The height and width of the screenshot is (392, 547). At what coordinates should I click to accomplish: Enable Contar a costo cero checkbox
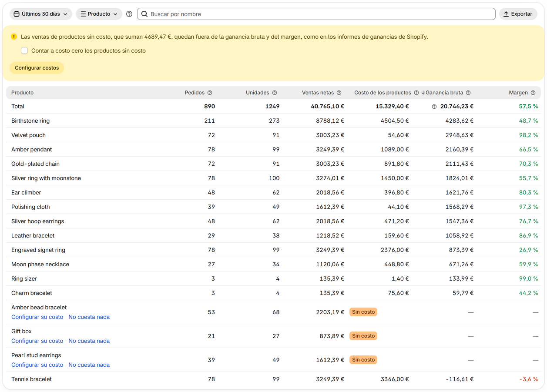coord(24,51)
